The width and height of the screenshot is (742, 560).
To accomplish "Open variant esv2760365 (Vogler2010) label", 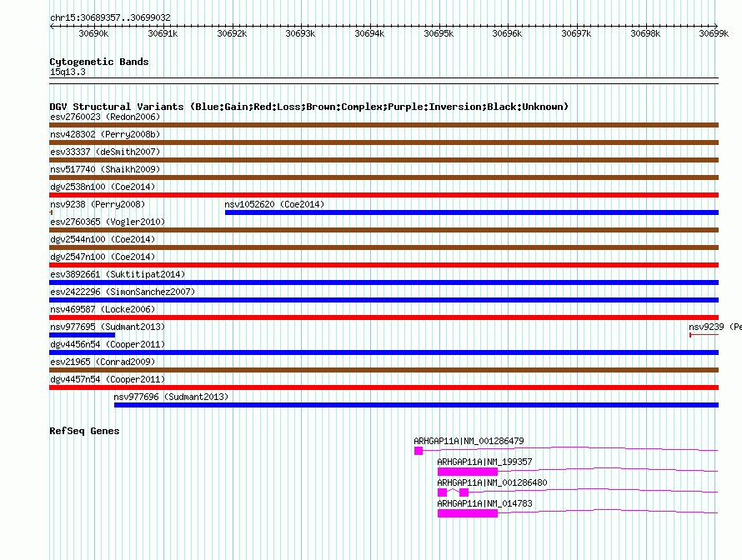I will tap(108, 222).
